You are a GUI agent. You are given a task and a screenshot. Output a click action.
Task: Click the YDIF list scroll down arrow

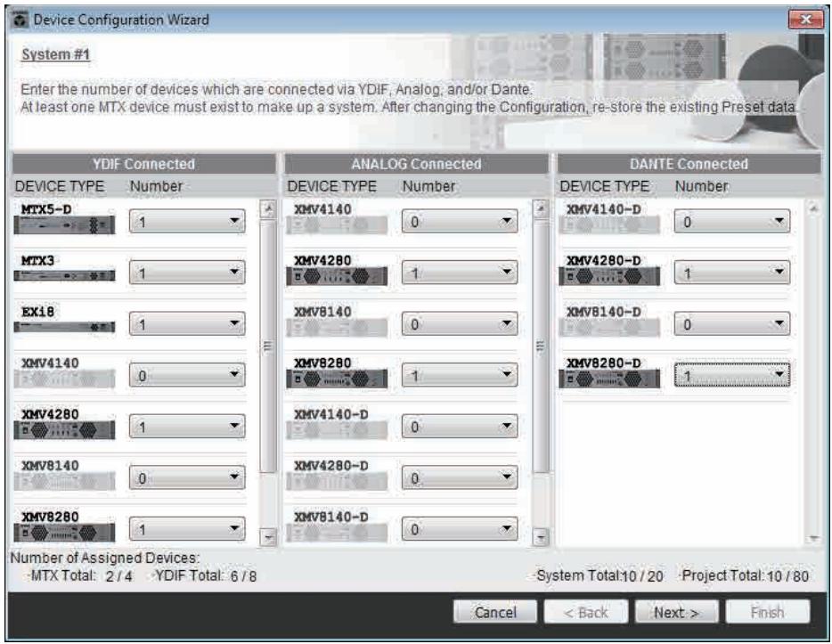click(268, 537)
